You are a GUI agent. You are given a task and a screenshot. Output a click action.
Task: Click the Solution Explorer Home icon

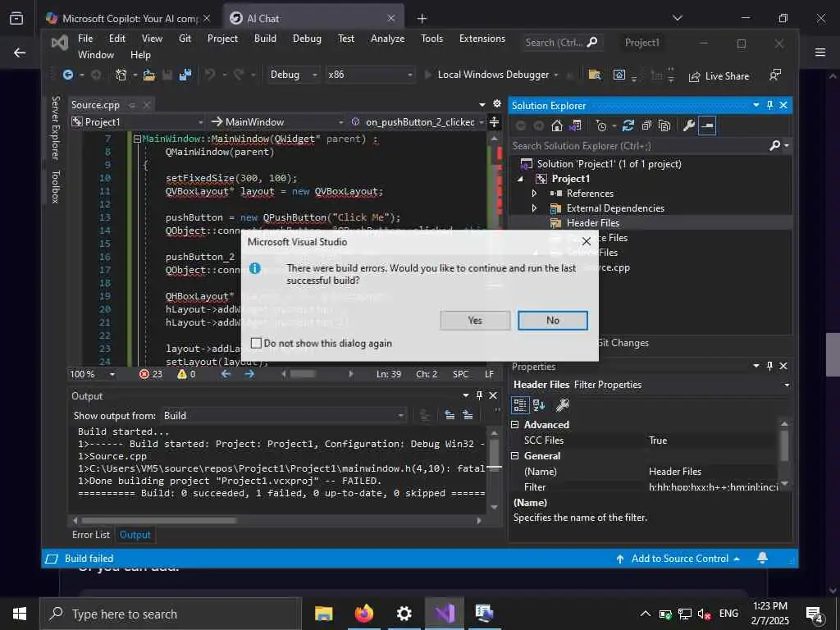point(557,126)
